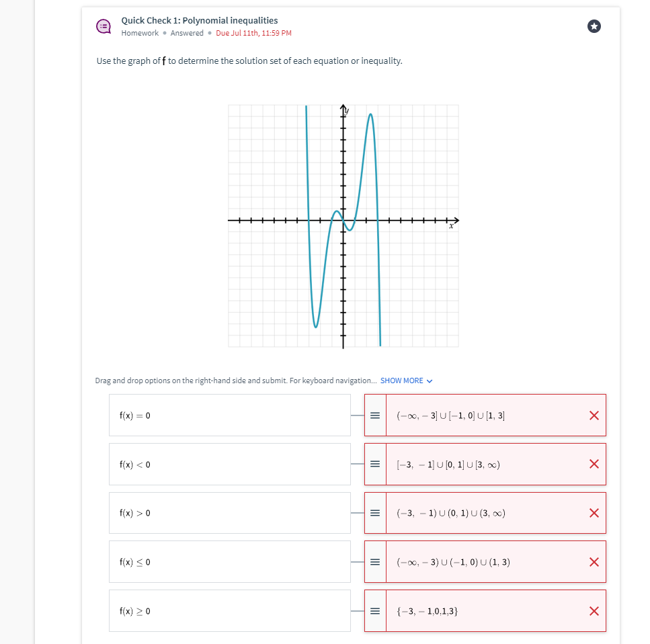Remove the {−3, −1,0,1,3} answer
The height and width of the screenshot is (644, 650).
click(x=594, y=610)
